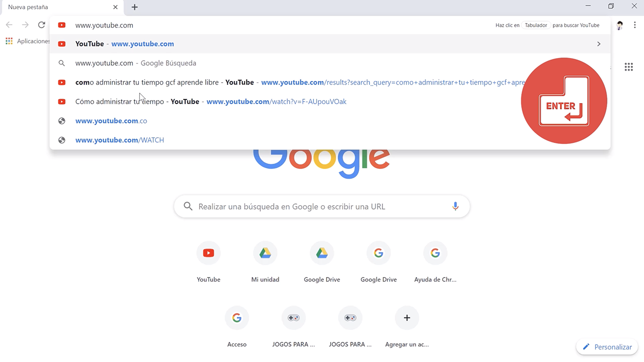The image size is (644, 362).
Task: Open the first Google Drive shortcut icon
Action: tap(322, 253)
